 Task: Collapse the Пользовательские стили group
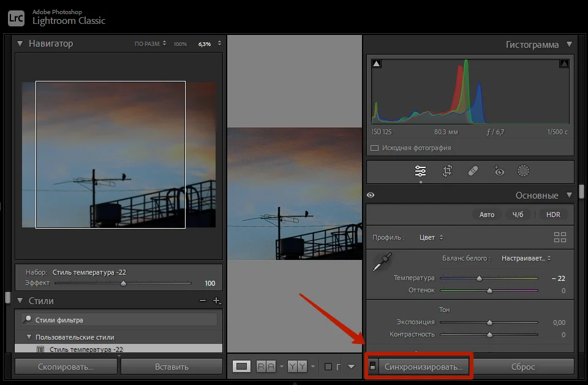[x=28, y=337]
